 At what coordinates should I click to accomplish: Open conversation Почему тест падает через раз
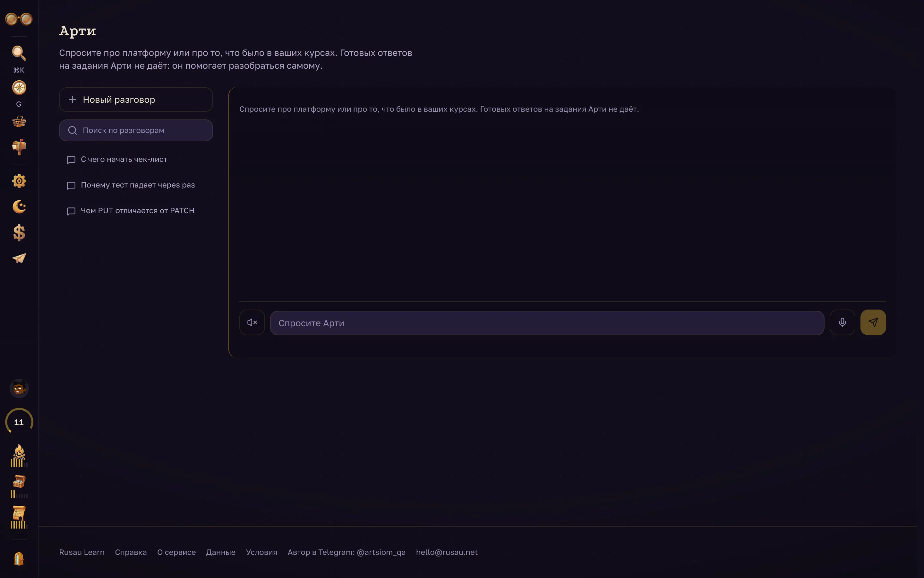click(136, 185)
